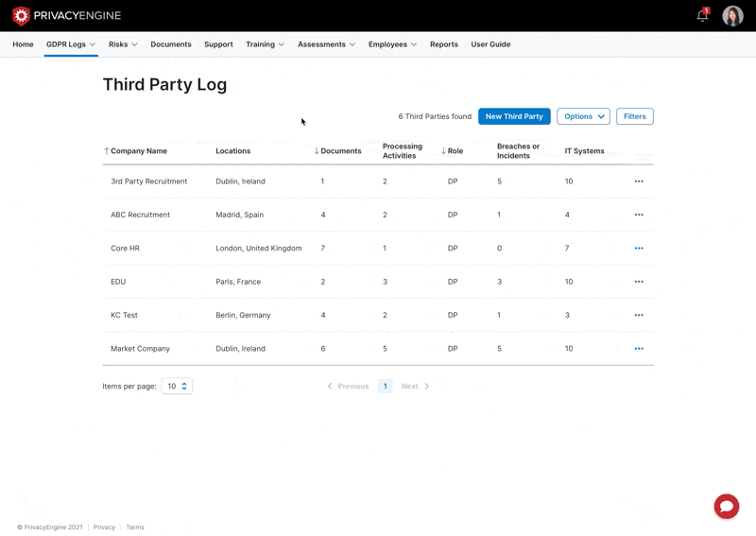This screenshot has width=756, height=536.
Task: Go to Previous page
Action: 348,386
